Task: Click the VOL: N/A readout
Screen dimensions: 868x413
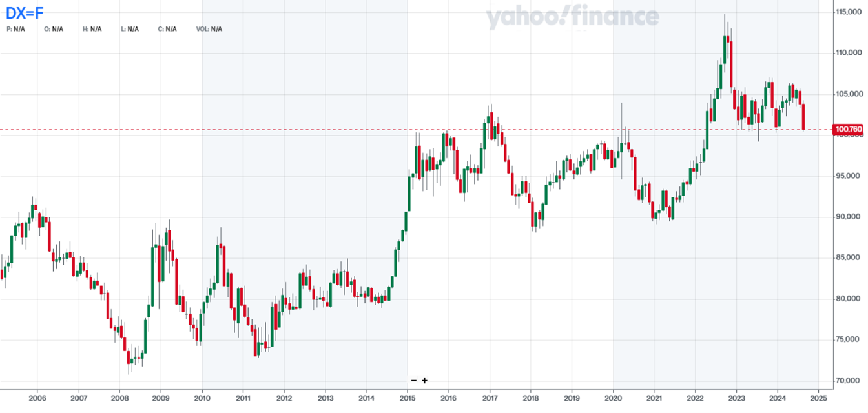Action: [209, 29]
